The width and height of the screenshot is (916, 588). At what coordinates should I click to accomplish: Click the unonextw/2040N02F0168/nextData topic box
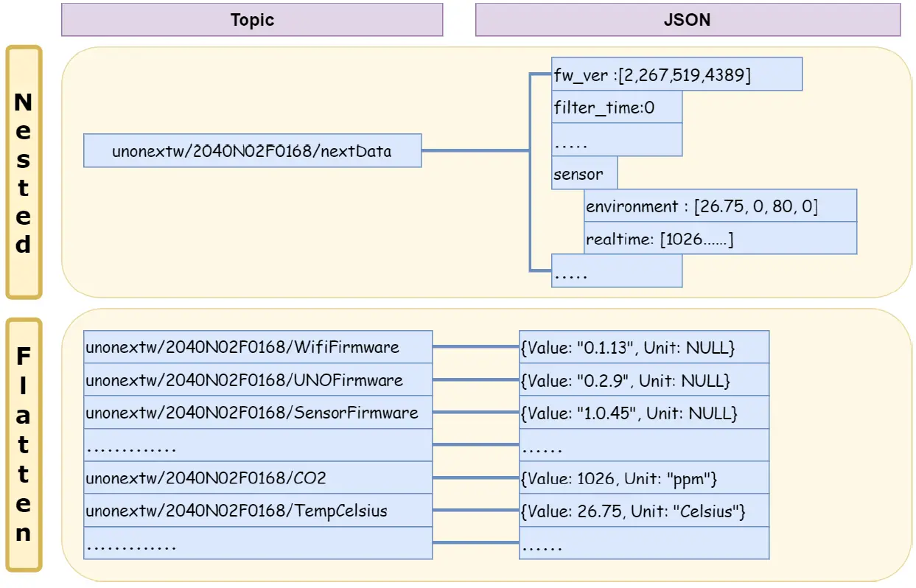[252, 151]
